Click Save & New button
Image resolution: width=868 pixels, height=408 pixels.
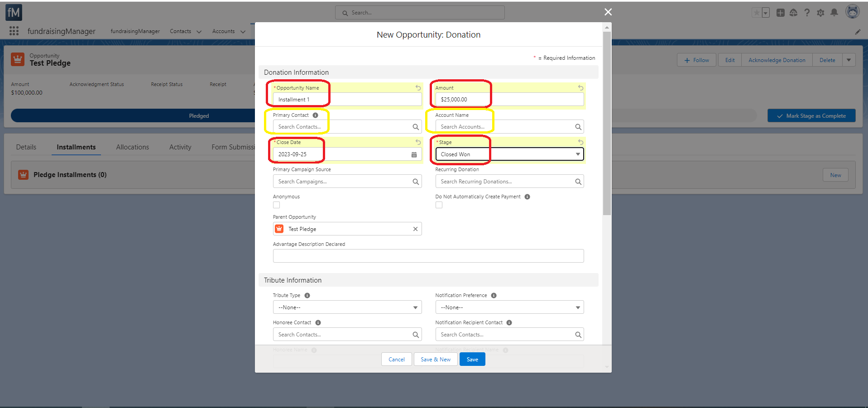[x=436, y=359]
